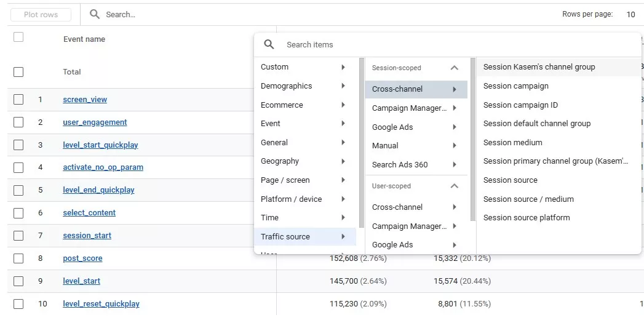
Task: Select Session default channel group
Action: 537,124
